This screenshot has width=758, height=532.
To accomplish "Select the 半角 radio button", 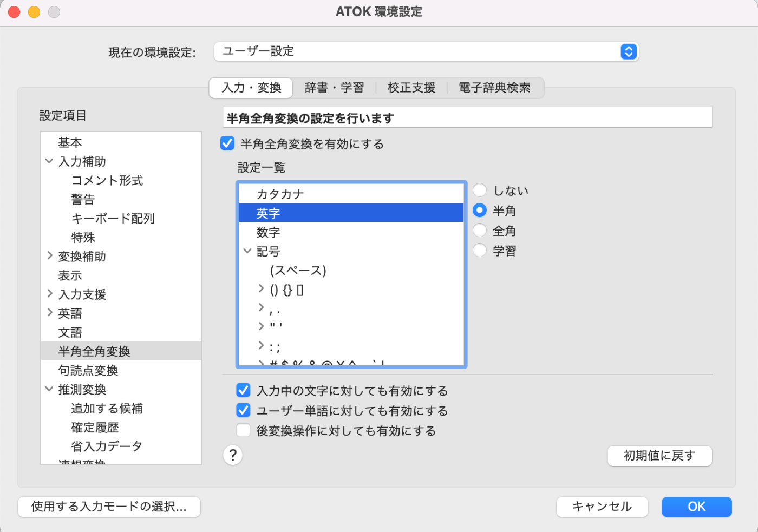I will click(480, 210).
